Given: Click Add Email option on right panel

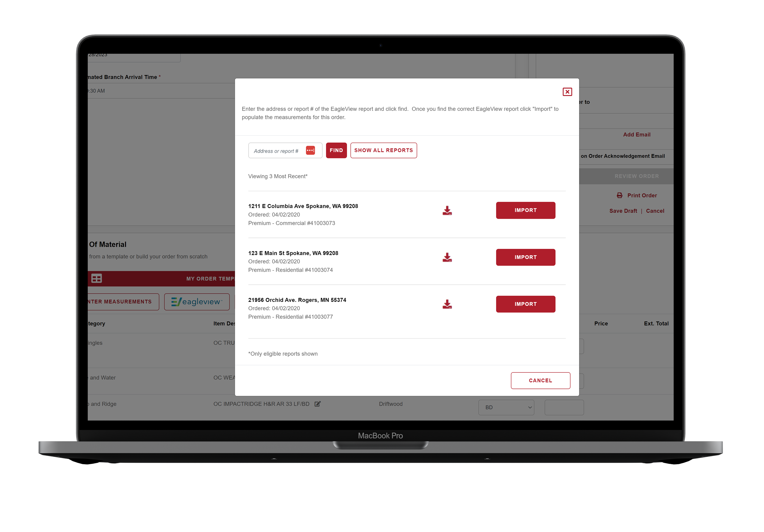Looking at the screenshot, I should (x=637, y=134).
